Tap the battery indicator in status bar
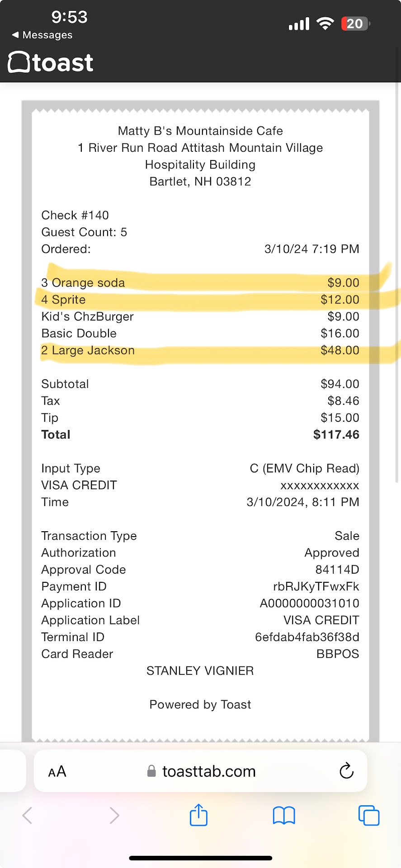 click(x=355, y=24)
